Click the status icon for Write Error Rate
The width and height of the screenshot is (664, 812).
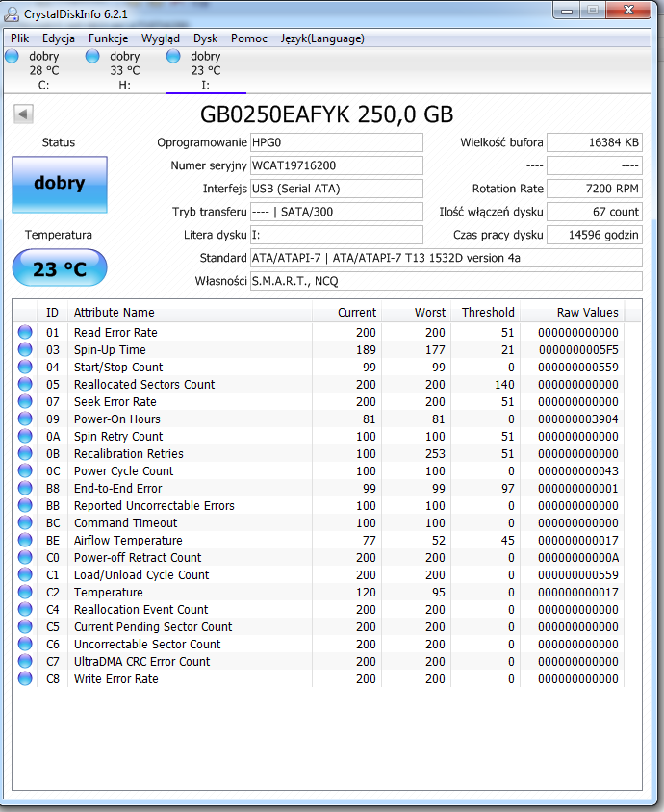[25, 678]
